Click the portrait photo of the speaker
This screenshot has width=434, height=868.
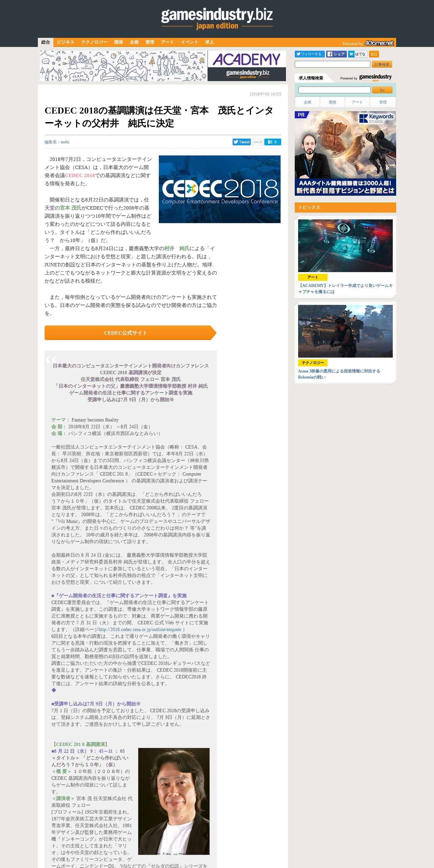tap(174, 801)
